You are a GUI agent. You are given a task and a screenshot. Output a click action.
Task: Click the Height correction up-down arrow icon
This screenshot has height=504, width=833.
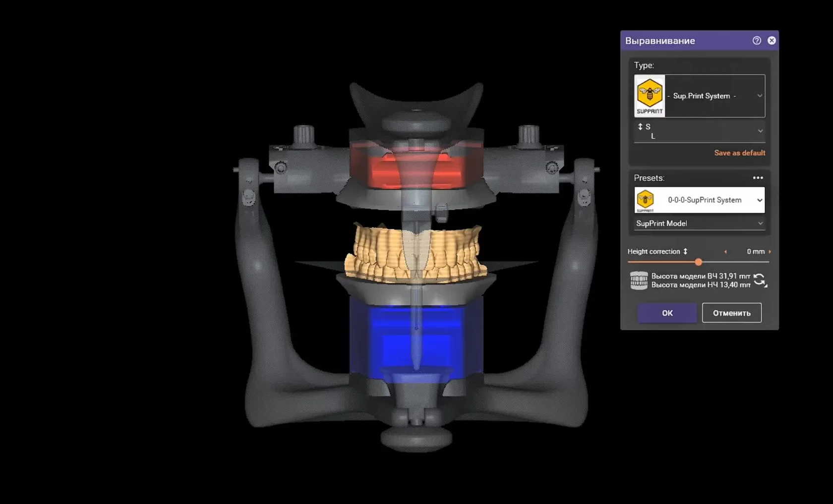coord(685,252)
